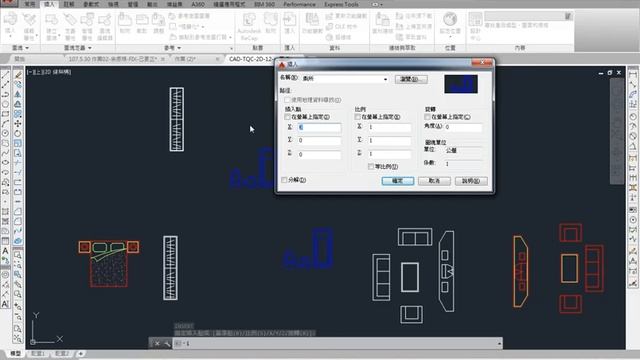Image resolution: width=640 pixels, height=360 pixels.
Task: Switch to the A360 ribbon tab
Action: point(198,4)
